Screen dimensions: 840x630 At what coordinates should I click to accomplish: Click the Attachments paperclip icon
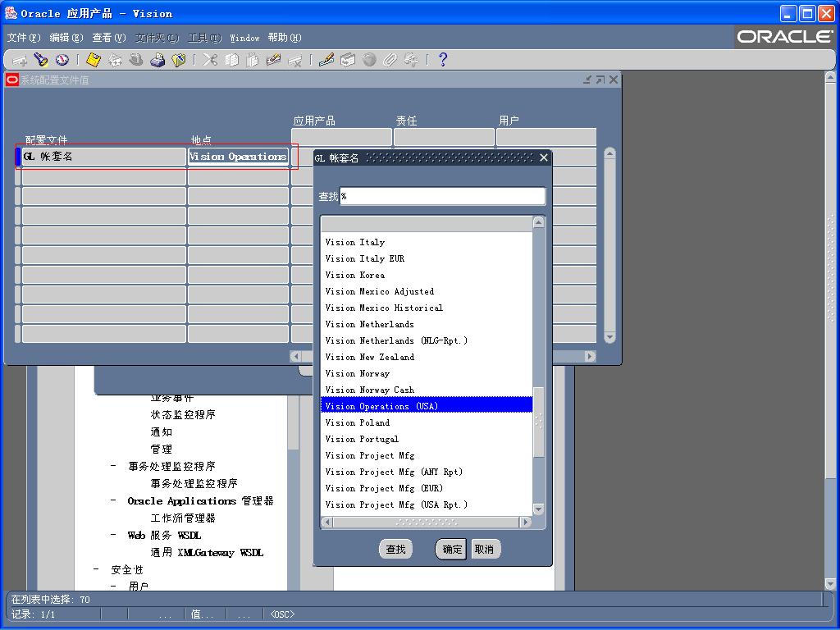point(390,60)
